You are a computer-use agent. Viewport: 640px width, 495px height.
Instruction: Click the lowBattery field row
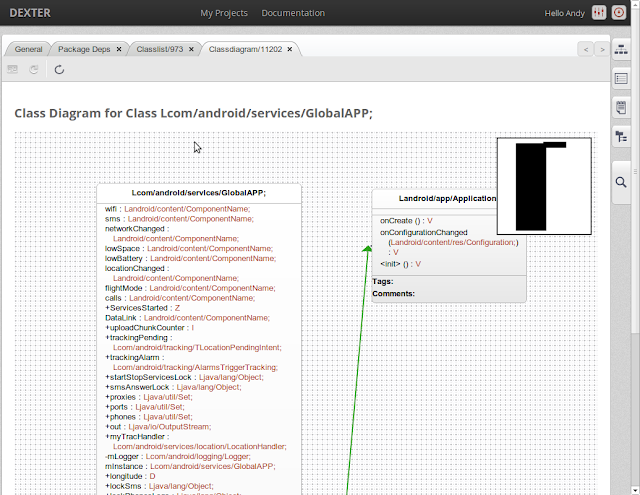(x=190, y=258)
